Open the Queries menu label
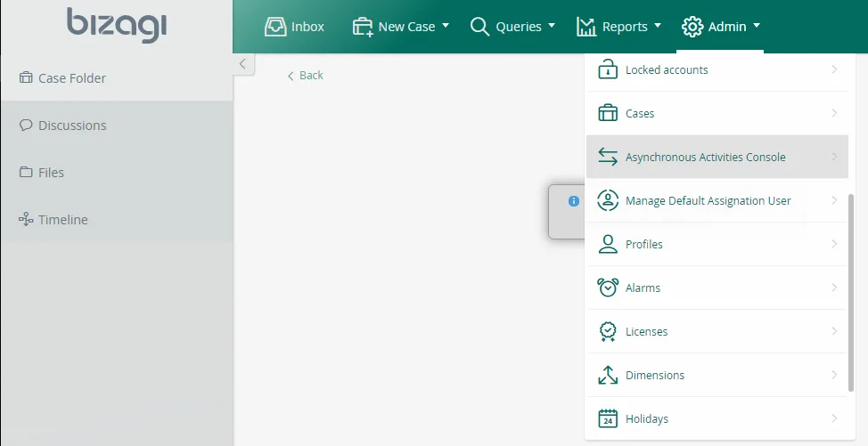The image size is (868, 446). click(519, 27)
